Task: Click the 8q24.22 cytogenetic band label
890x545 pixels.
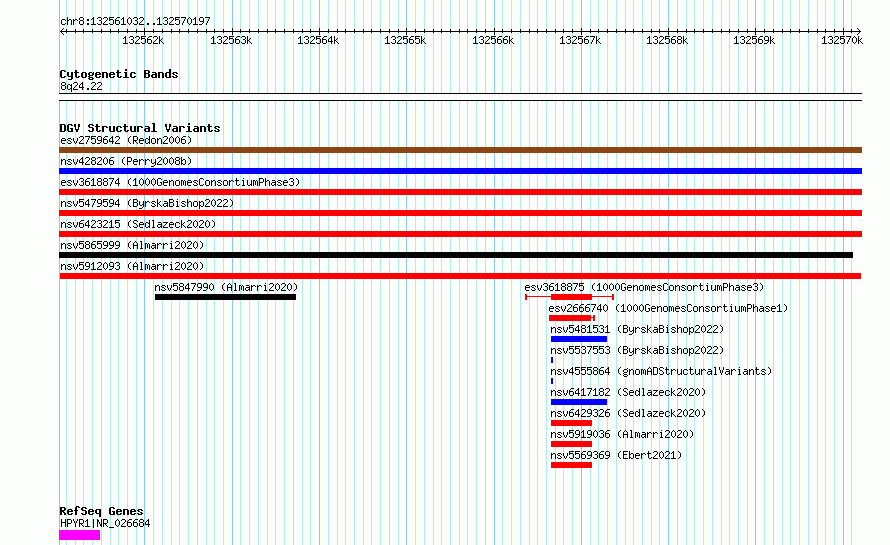Action: [x=81, y=86]
